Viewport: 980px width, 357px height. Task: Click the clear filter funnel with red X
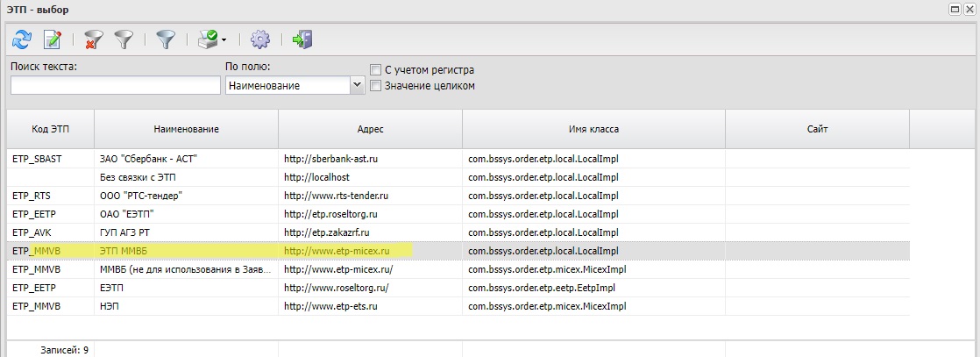pos(94,39)
